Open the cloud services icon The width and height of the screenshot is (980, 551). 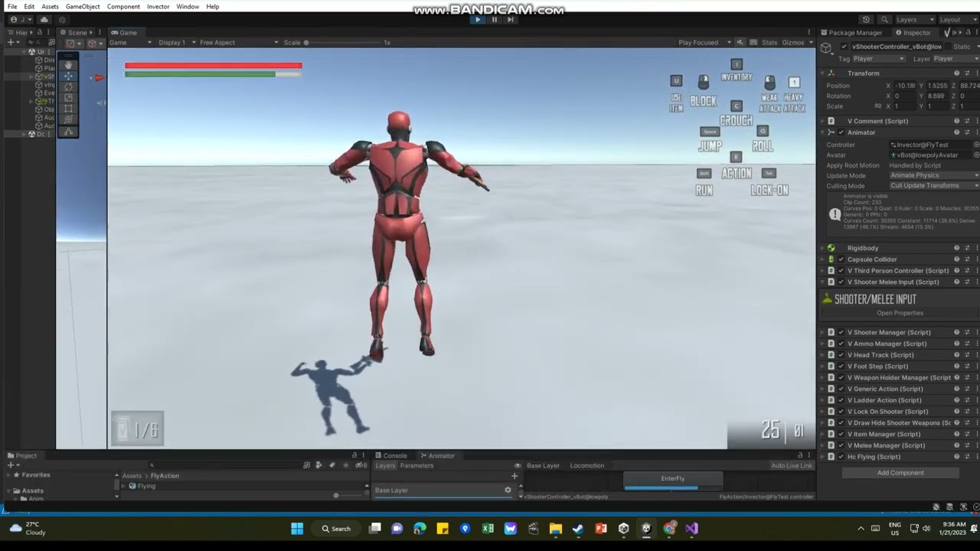(x=44, y=20)
